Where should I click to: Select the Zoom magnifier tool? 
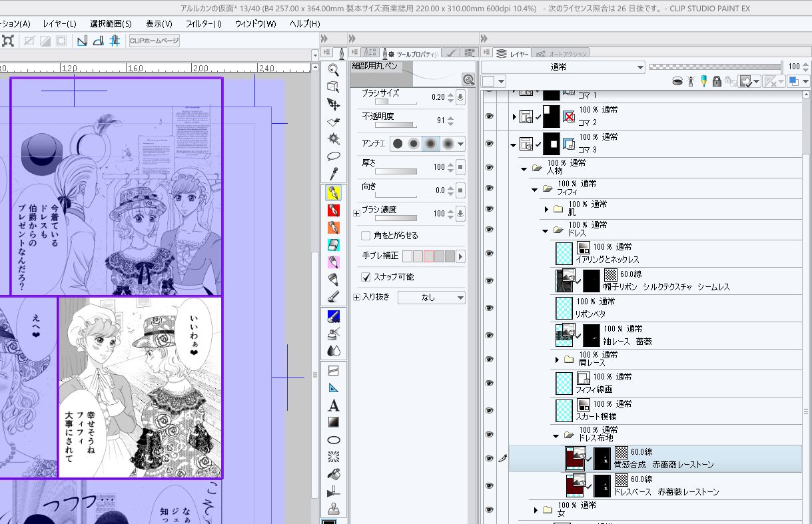[x=334, y=69]
